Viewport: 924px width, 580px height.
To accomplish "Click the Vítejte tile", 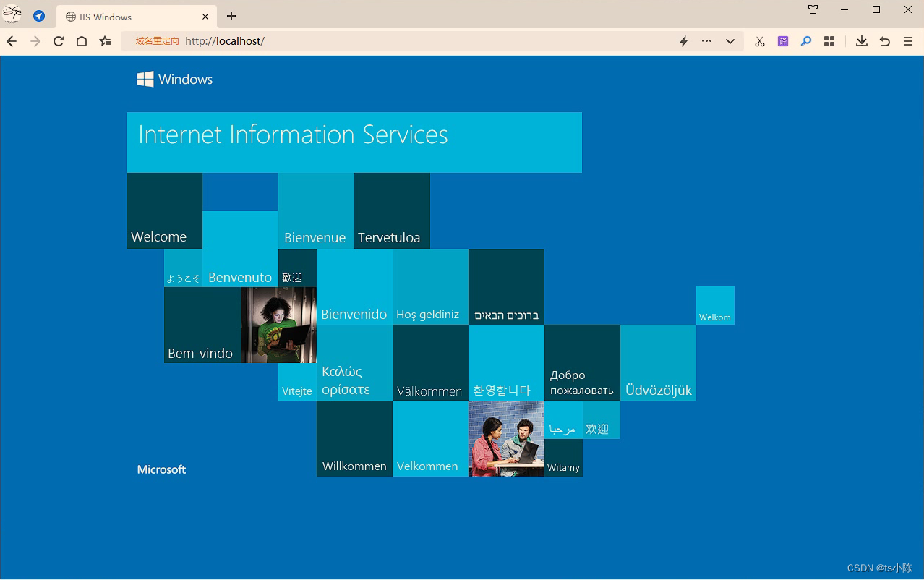I will point(297,382).
